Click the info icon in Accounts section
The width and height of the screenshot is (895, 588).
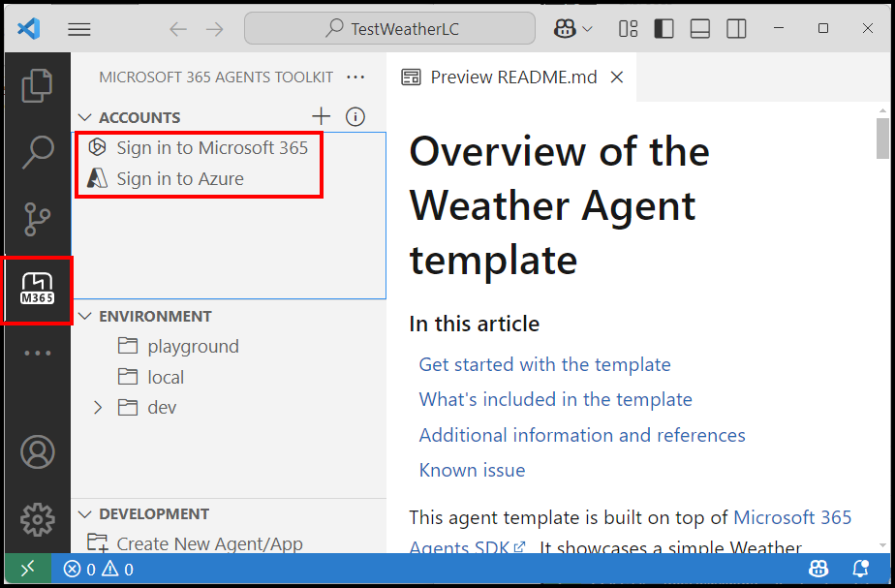355,116
